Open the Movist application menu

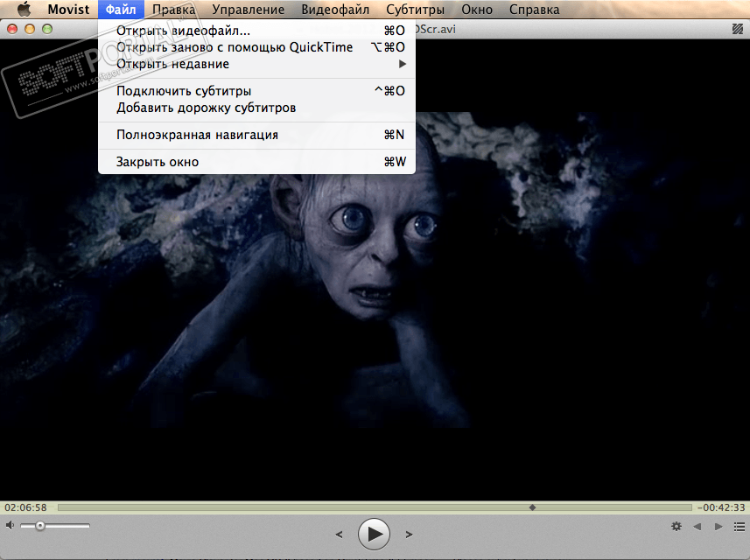tap(68, 9)
